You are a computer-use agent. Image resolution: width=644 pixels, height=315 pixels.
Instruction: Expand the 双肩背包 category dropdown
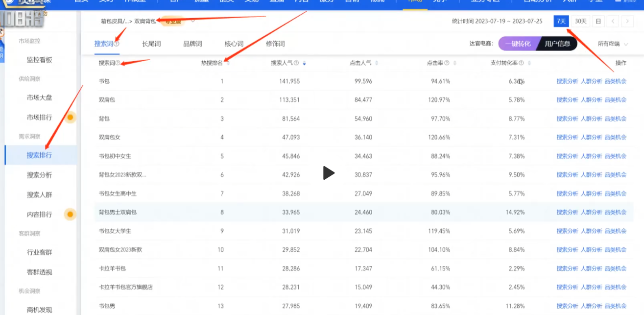coord(193,22)
